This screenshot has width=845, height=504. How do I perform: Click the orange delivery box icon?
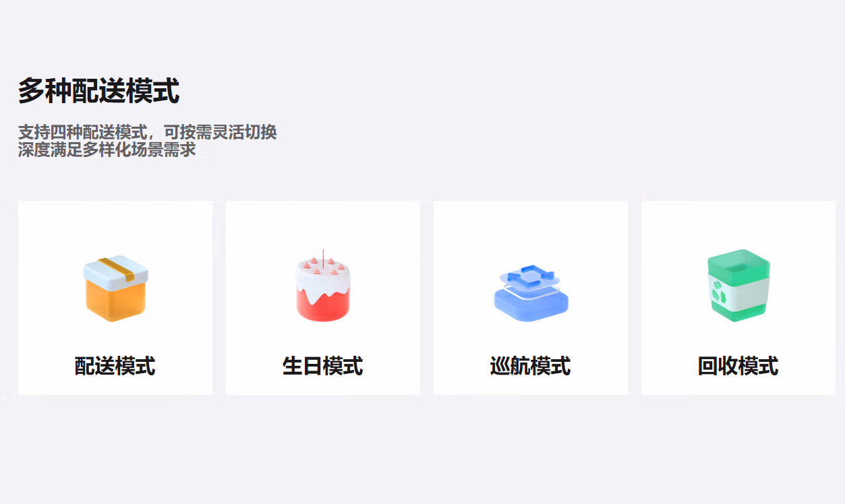tap(115, 288)
